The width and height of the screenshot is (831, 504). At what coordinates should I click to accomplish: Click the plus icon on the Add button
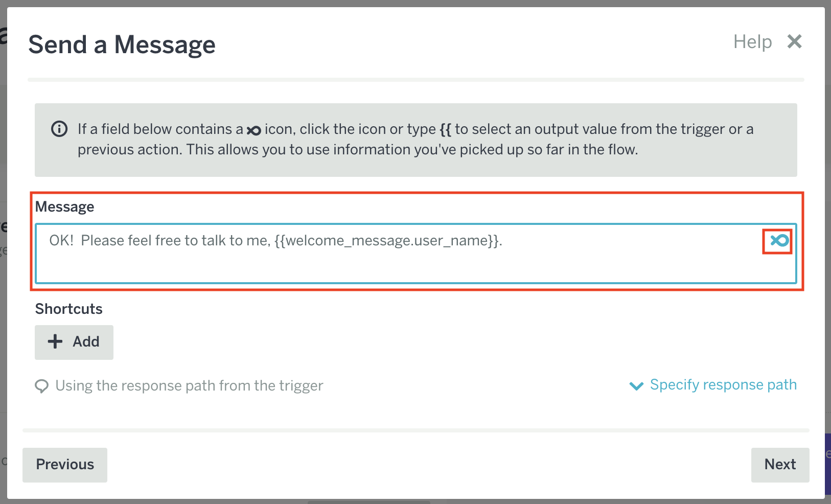point(55,341)
